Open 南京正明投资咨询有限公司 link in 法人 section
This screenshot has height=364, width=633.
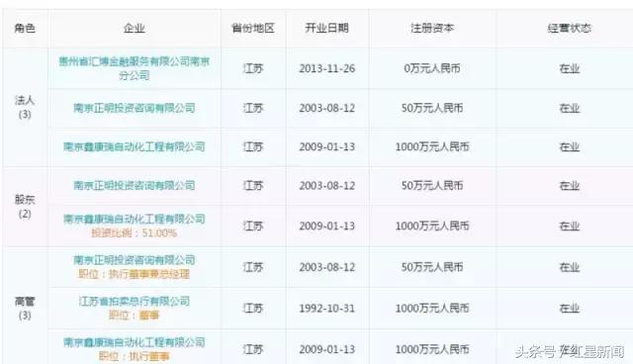(x=135, y=108)
